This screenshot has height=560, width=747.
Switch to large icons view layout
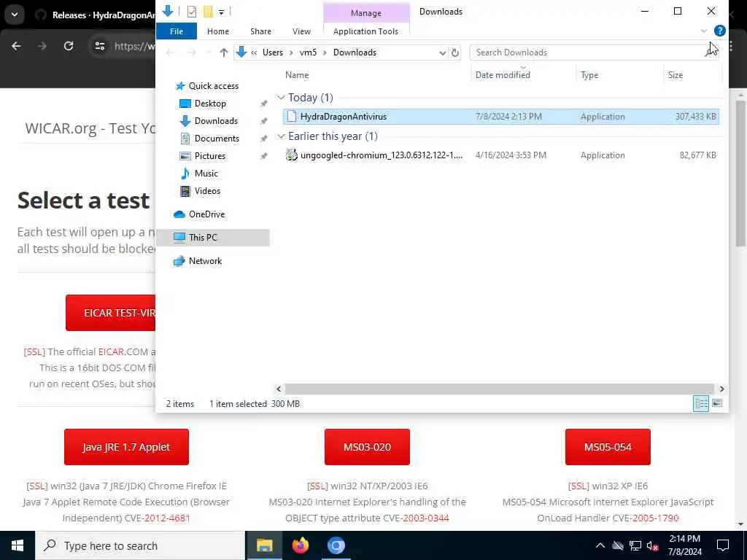pos(716,404)
